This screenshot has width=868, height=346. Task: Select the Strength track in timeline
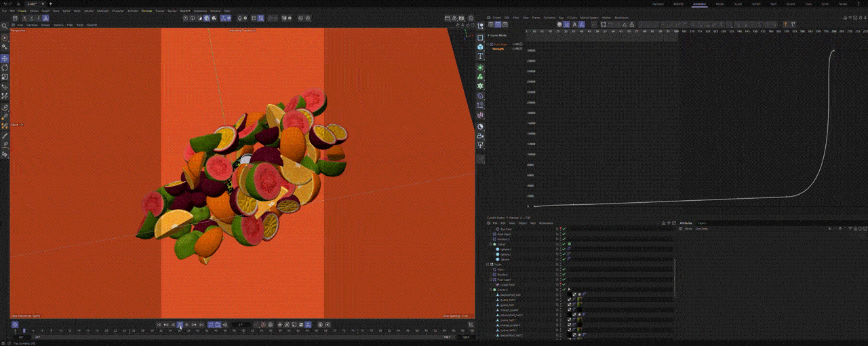point(498,49)
